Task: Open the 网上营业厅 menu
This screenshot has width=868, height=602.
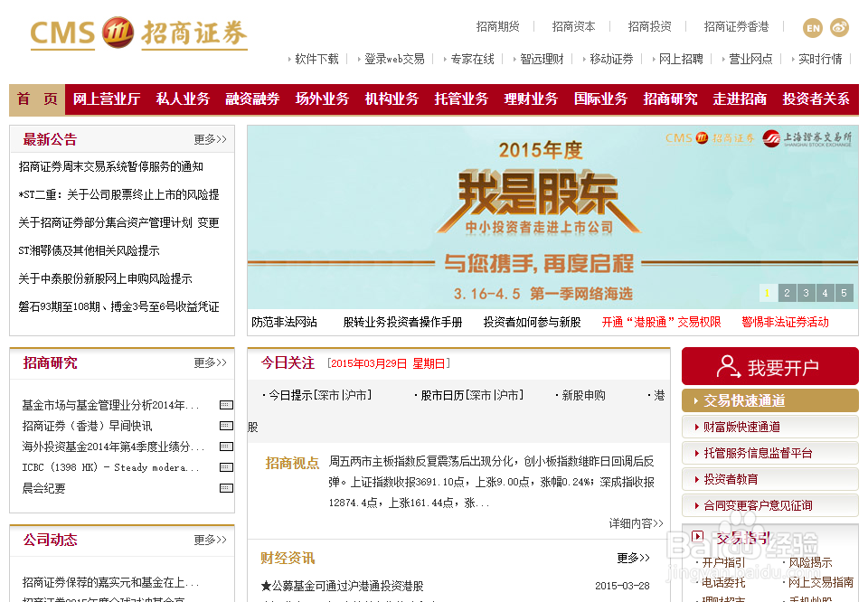Action: pyautogui.click(x=107, y=99)
